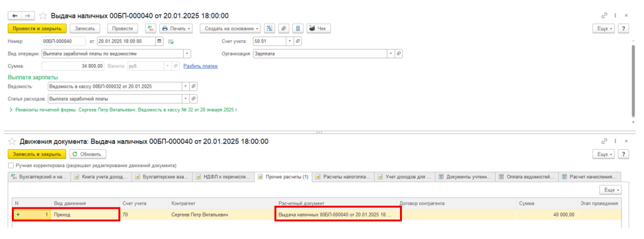Click the Чек button with cash register icon

coord(319,28)
